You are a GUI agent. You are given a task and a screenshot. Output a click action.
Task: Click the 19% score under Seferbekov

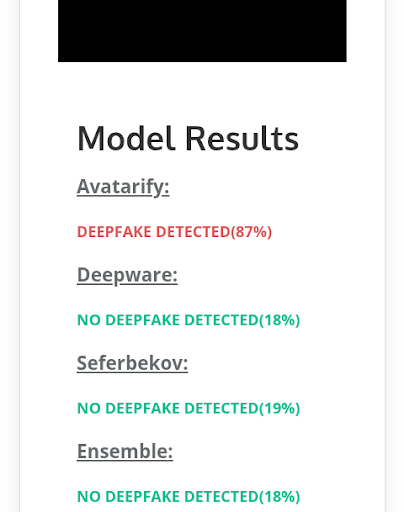pos(279,408)
